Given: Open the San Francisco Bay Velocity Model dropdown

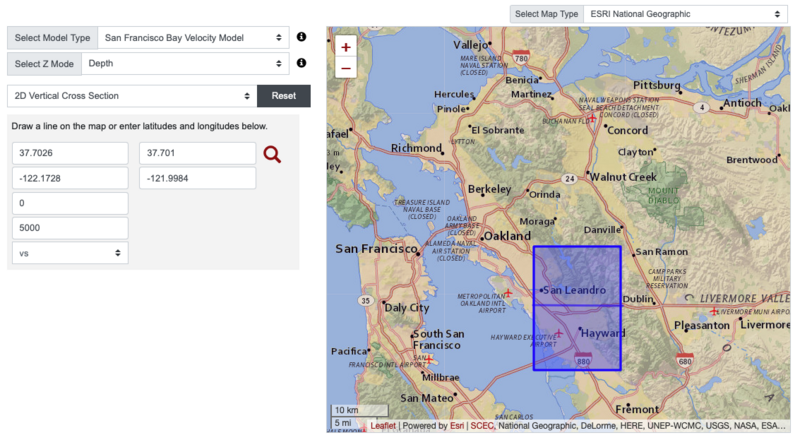Looking at the screenshot, I should [x=193, y=38].
